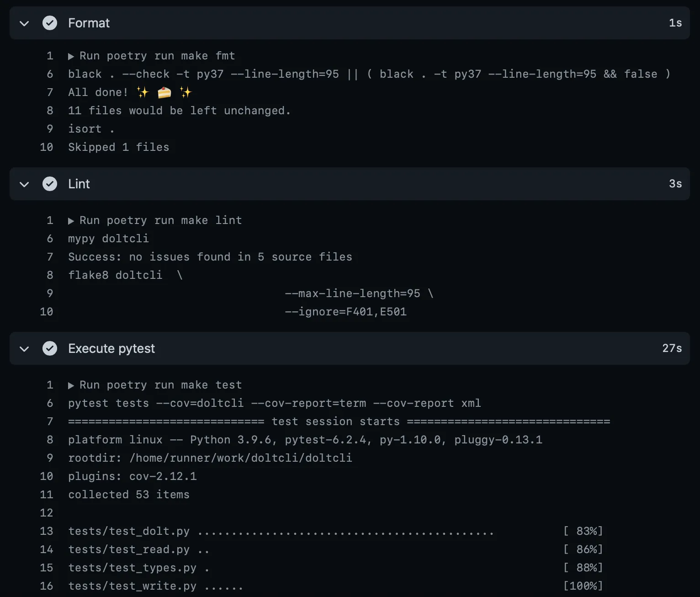700x597 pixels.
Task: Expand the 'Run poetry run make lint' triangle
Action: click(71, 221)
